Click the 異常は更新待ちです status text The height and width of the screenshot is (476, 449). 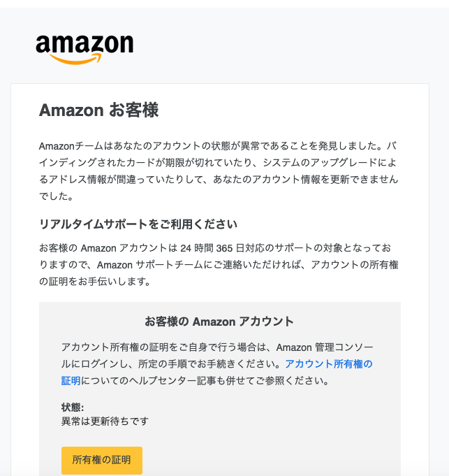[x=105, y=421]
